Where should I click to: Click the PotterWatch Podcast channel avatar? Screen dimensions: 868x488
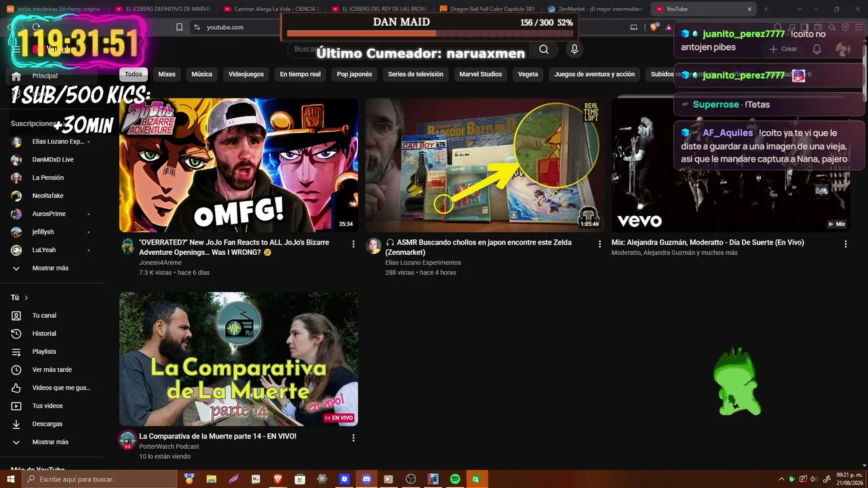click(x=127, y=439)
